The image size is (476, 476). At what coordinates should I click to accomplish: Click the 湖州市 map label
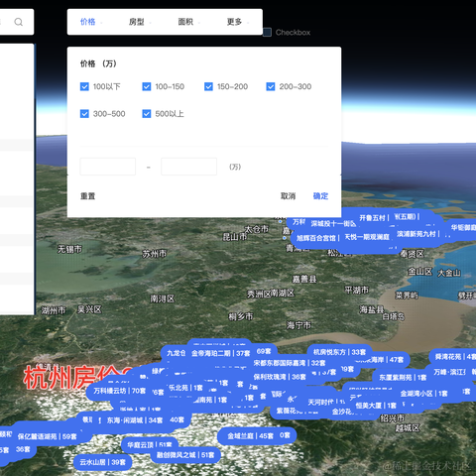54,310
